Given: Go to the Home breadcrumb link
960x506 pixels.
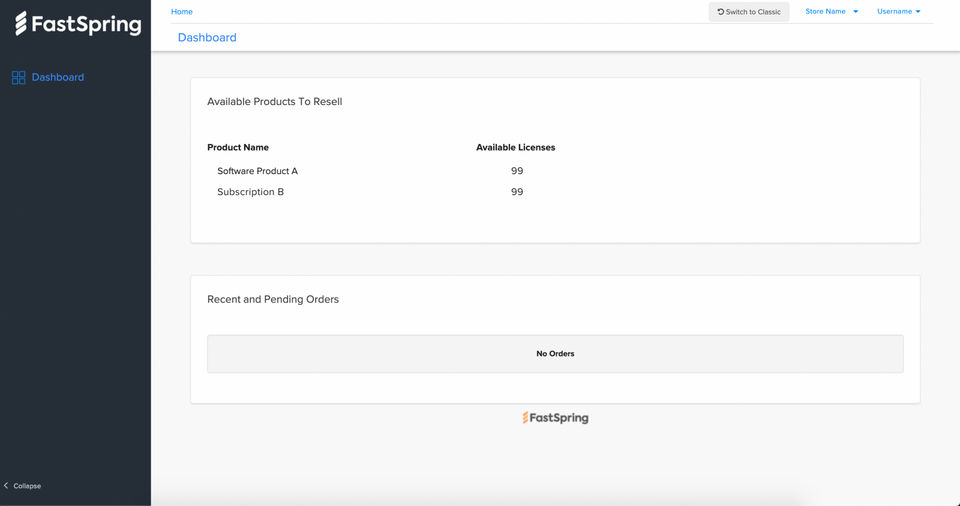Looking at the screenshot, I should click(x=182, y=12).
